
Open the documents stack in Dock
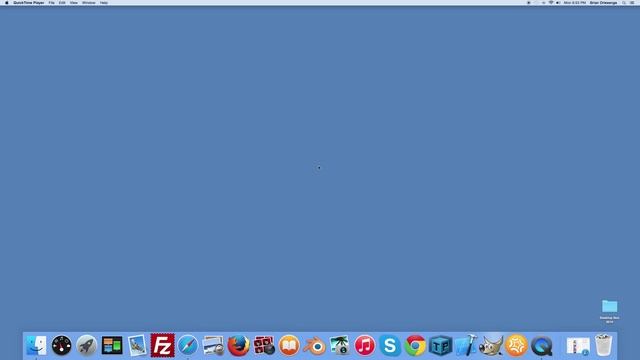578,346
